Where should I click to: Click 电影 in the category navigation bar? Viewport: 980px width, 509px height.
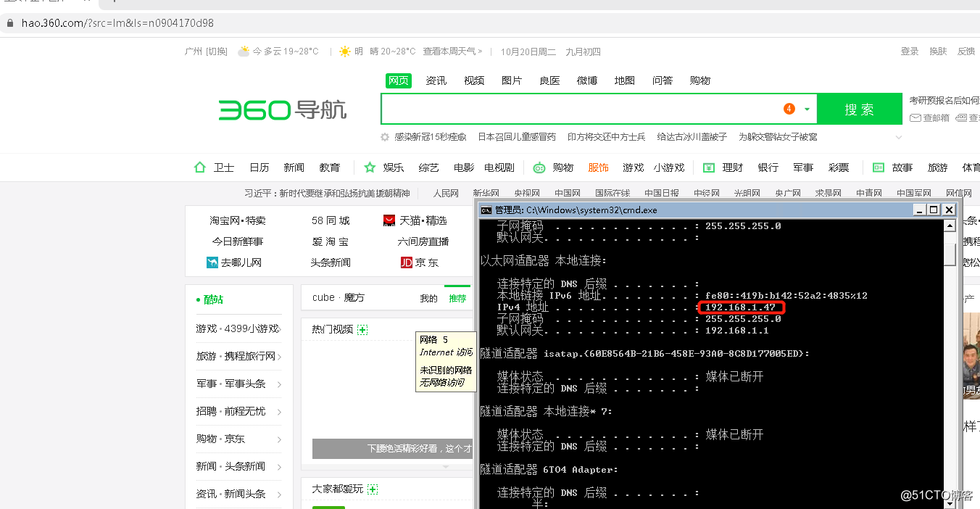(x=464, y=167)
